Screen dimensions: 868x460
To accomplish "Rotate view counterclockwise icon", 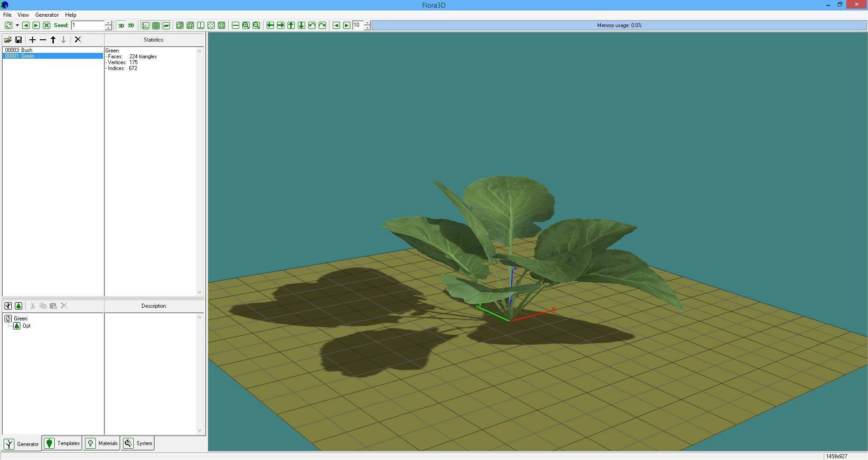I will pos(312,25).
